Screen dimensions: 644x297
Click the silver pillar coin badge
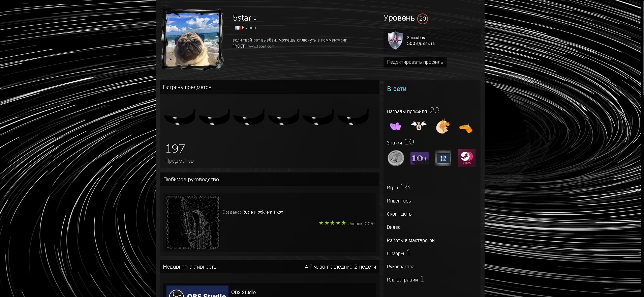[x=396, y=158]
